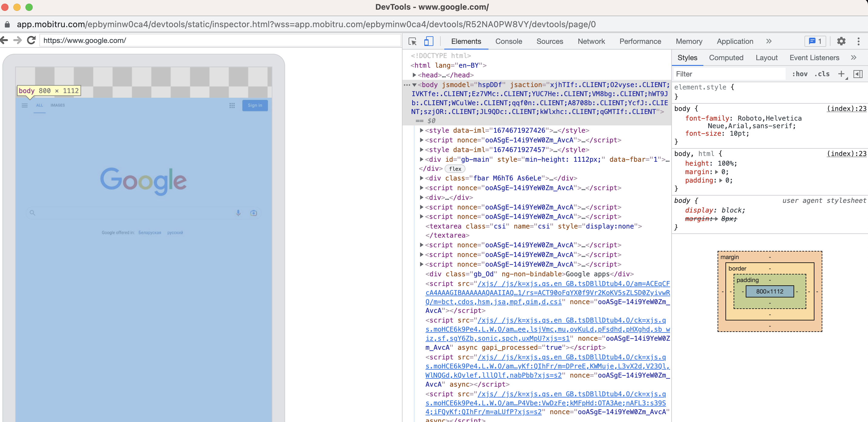This screenshot has width=868, height=422.
Task: Open the Network tab
Action: (x=591, y=41)
